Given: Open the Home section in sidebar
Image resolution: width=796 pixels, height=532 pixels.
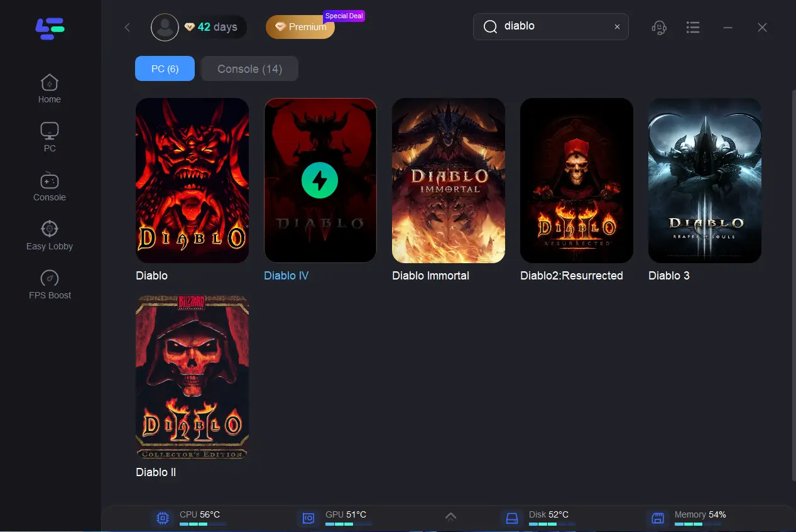Looking at the screenshot, I should pos(49,89).
